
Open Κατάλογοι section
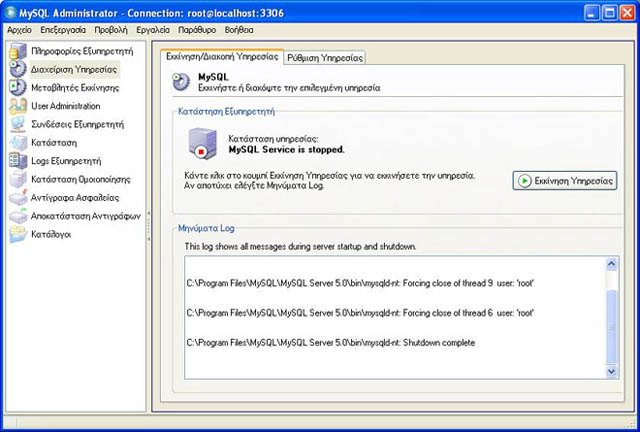pyautogui.click(x=51, y=234)
